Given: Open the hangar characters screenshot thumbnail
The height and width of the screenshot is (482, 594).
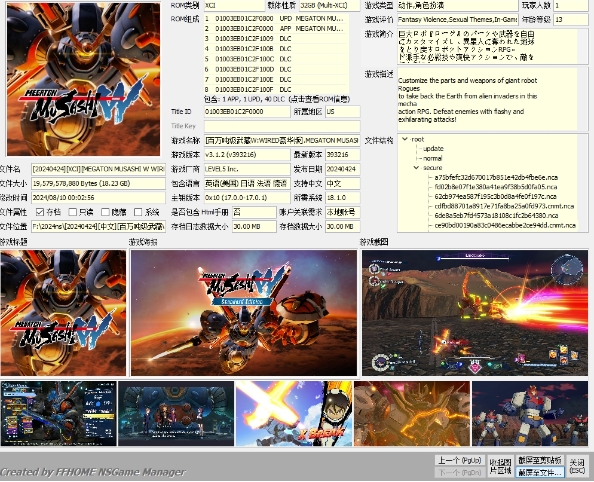Looking at the screenshot, I should tap(176, 413).
